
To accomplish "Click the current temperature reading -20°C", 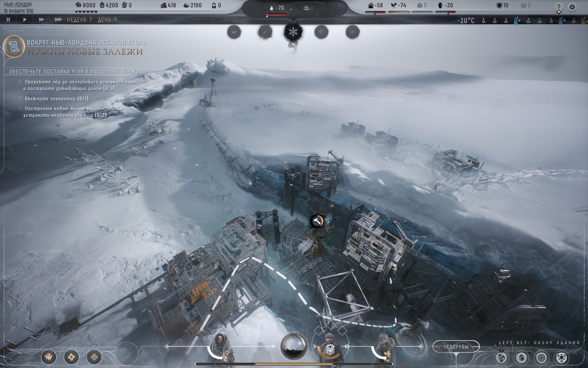I will (466, 20).
